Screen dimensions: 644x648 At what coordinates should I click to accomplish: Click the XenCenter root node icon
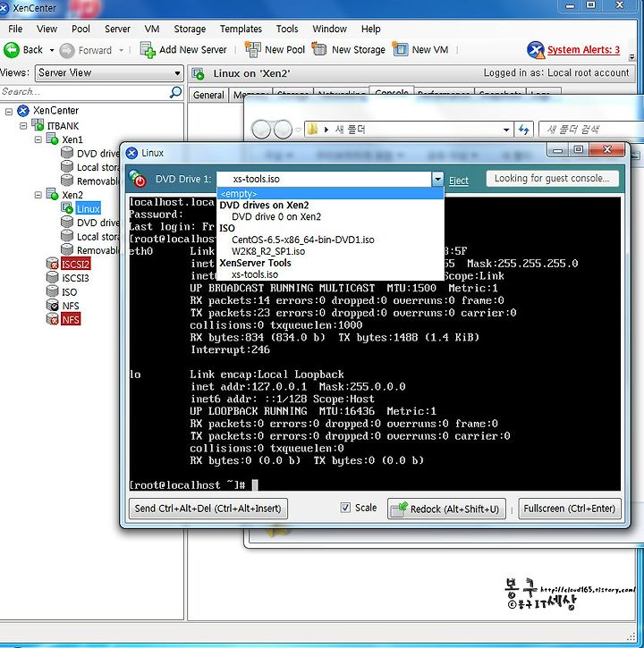tap(22, 110)
